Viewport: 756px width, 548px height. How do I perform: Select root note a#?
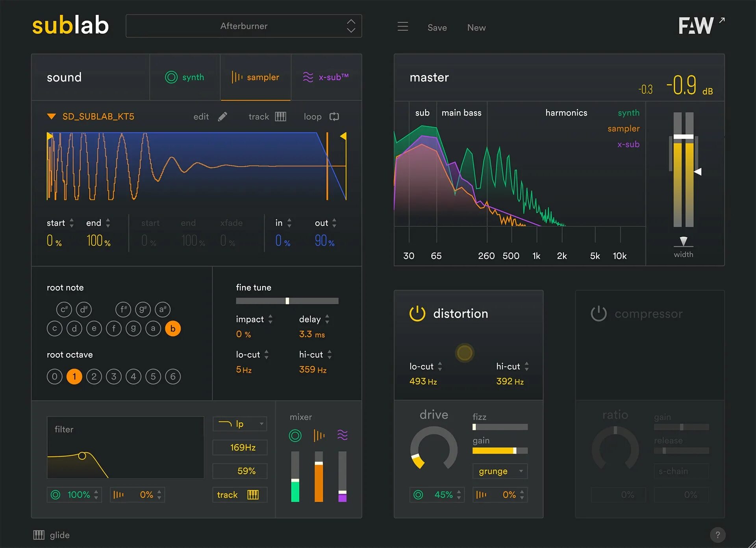coord(163,310)
